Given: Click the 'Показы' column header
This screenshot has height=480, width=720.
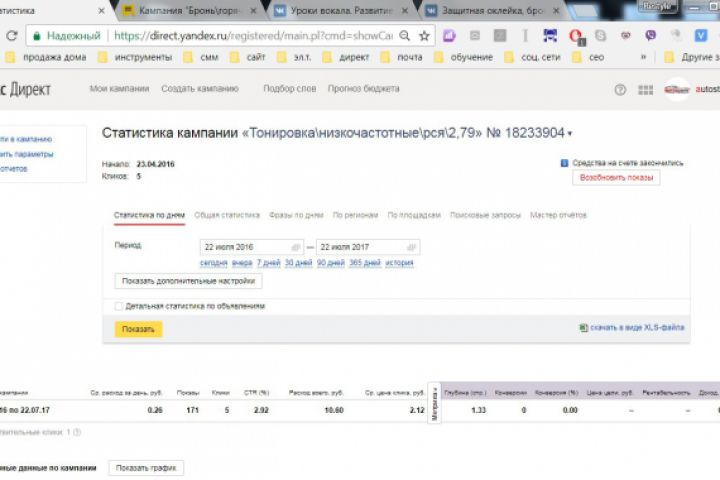Looking at the screenshot, I should (188, 393).
